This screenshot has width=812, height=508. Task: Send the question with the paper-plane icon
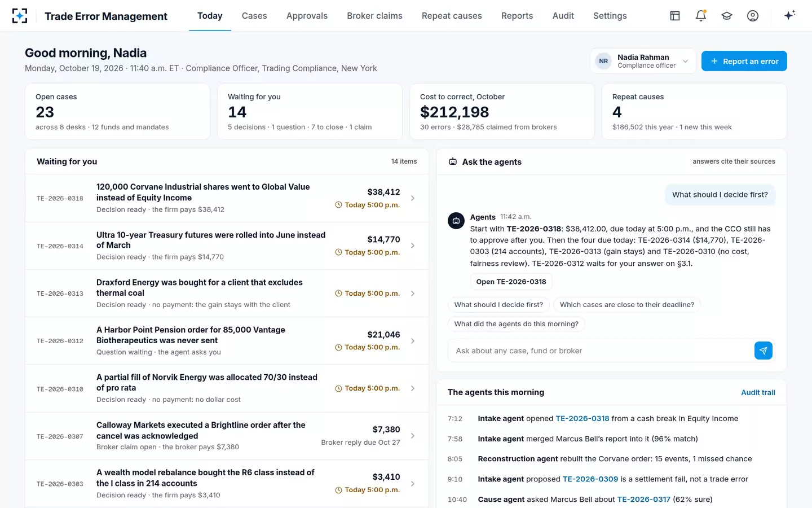764,351
